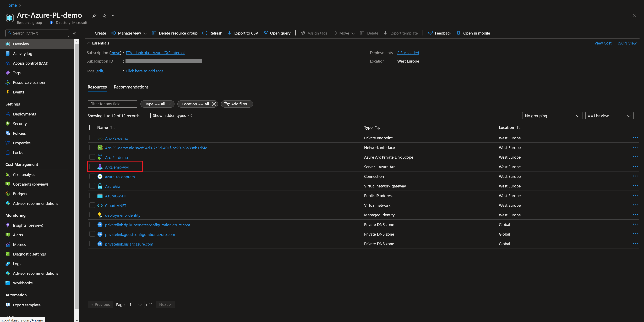Mark Arc-Azure-PL-demo as favorite star
The width and height of the screenshot is (644, 322).
(x=104, y=15)
